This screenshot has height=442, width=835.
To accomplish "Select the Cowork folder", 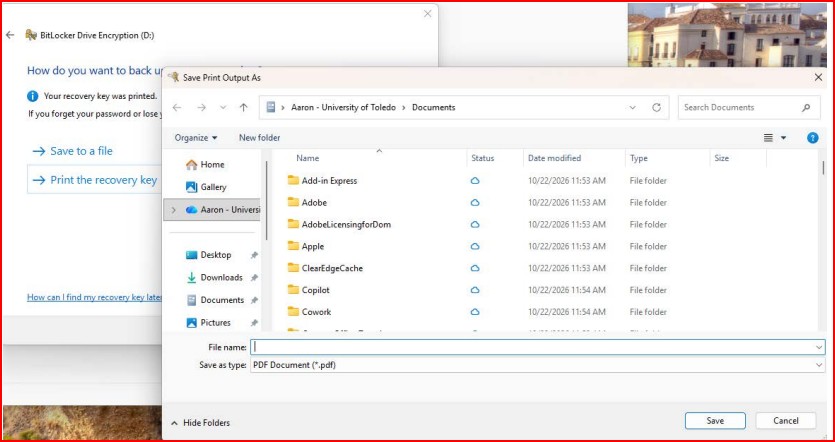I will 316,312.
